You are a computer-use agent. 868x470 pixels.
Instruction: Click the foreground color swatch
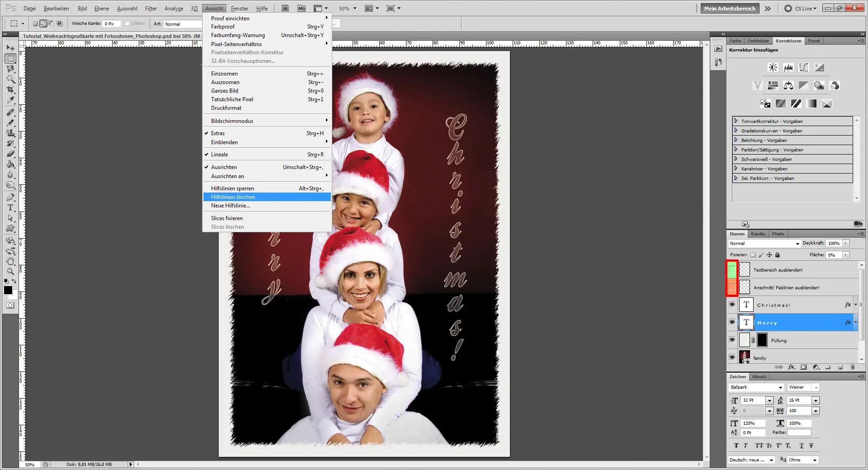[x=7, y=291]
